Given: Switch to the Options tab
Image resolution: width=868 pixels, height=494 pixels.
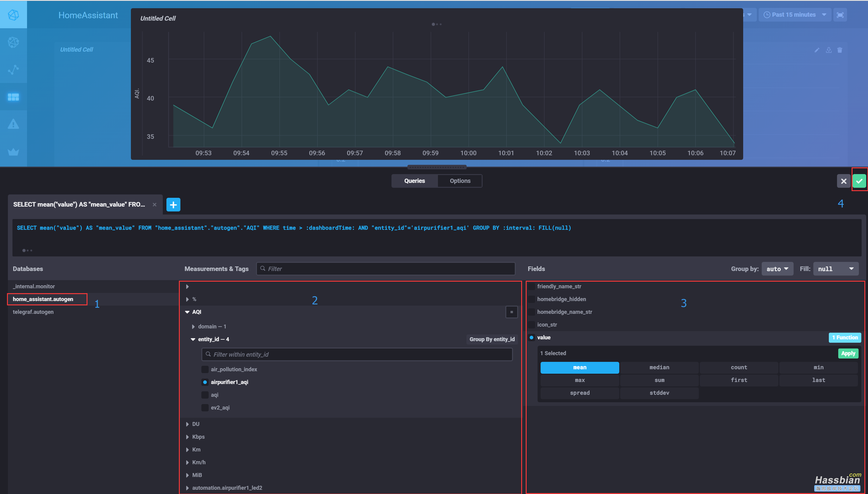Looking at the screenshot, I should [460, 181].
